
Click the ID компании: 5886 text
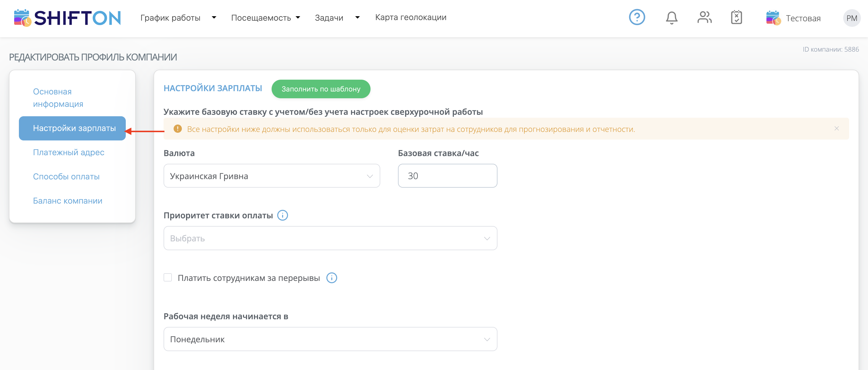tap(831, 50)
